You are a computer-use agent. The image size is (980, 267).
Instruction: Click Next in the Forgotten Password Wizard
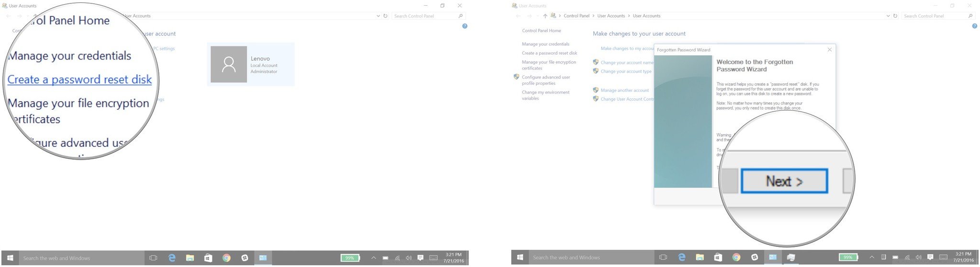point(784,181)
